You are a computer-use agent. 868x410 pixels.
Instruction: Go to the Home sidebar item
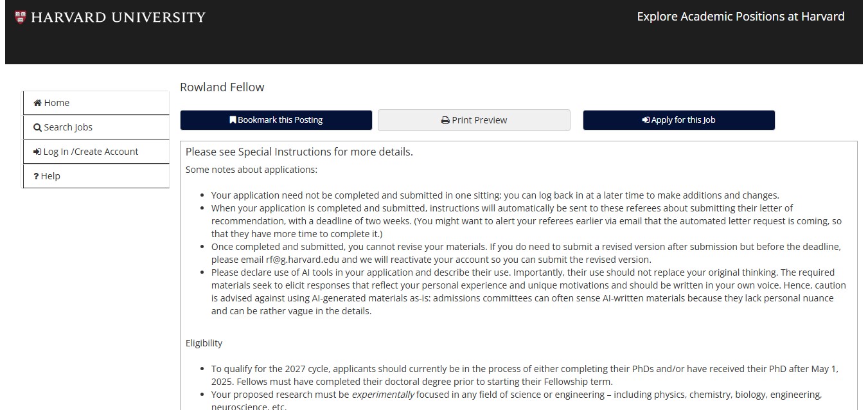(96, 103)
